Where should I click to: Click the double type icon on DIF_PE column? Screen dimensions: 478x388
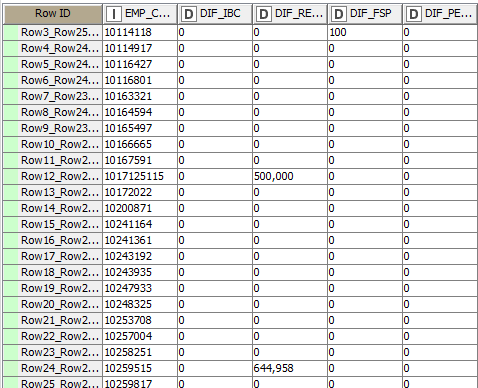[x=414, y=14]
